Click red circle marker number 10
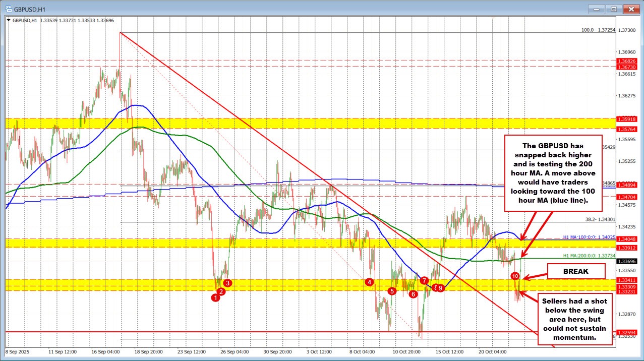This screenshot has height=361, width=644. tap(515, 276)
